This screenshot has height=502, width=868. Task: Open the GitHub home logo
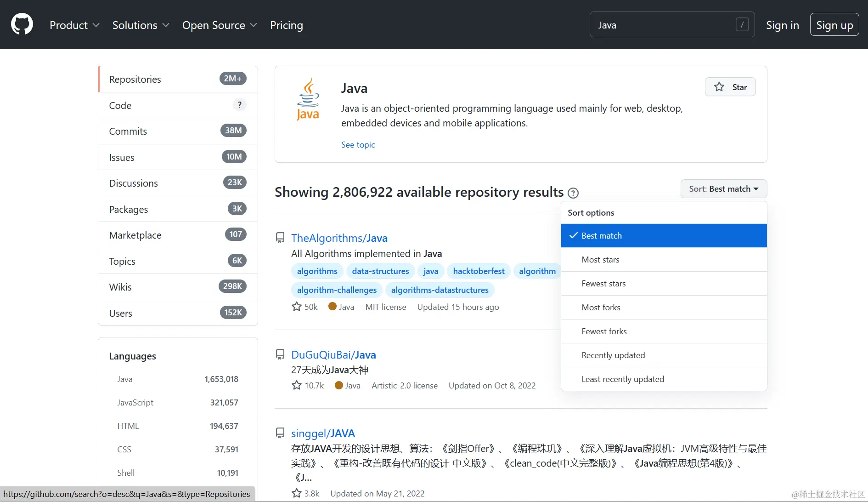[x=22, y=24]
